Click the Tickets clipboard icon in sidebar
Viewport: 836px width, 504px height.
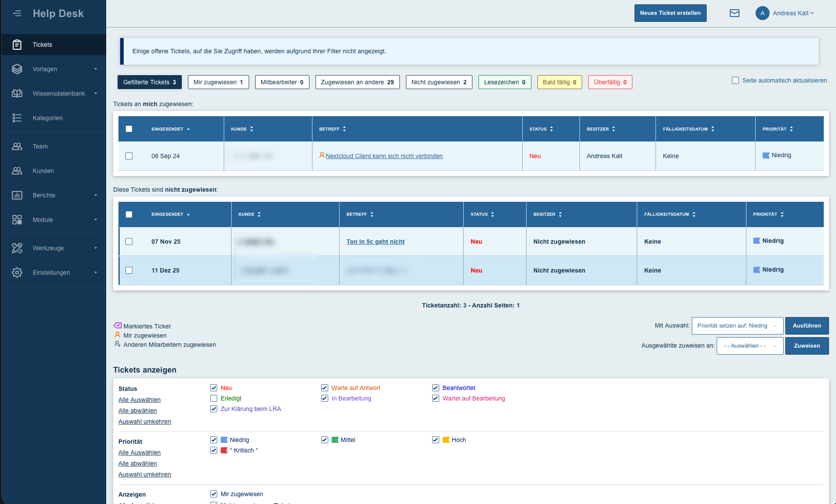(x=17, y=45)
